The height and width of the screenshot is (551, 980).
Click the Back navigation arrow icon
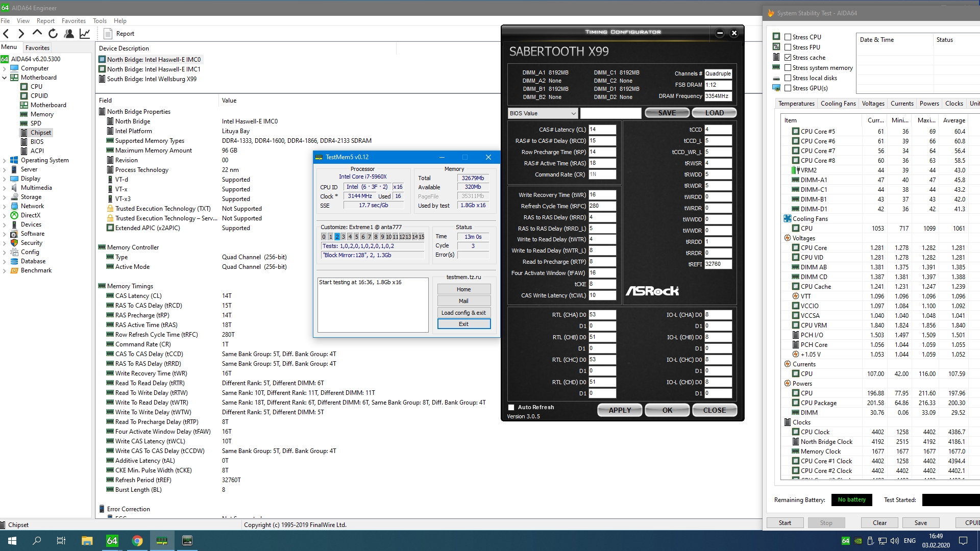pyautogui.click(x=6, y=34)
